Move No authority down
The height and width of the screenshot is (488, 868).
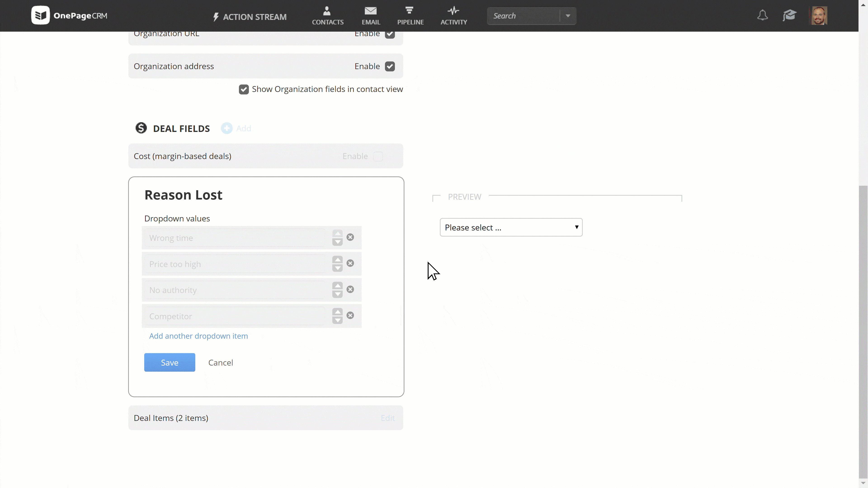pyautogui.click(x=337, y=294)
